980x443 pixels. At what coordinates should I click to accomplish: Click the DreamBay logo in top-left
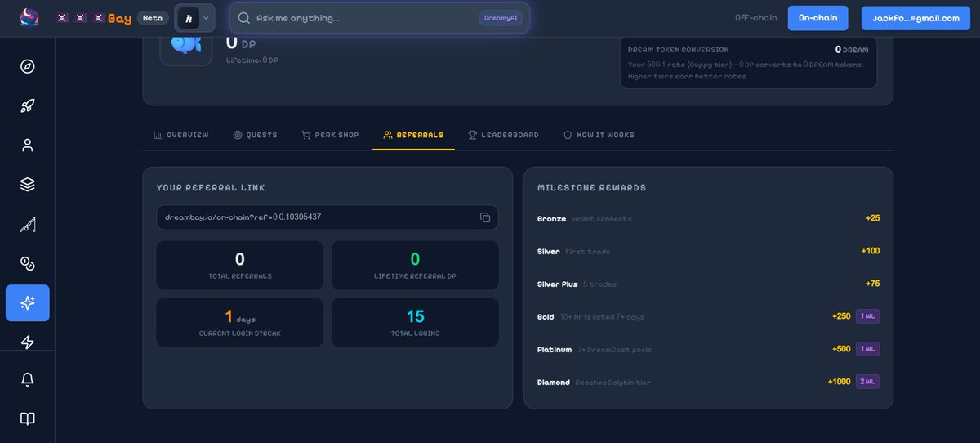coord(29,17)
